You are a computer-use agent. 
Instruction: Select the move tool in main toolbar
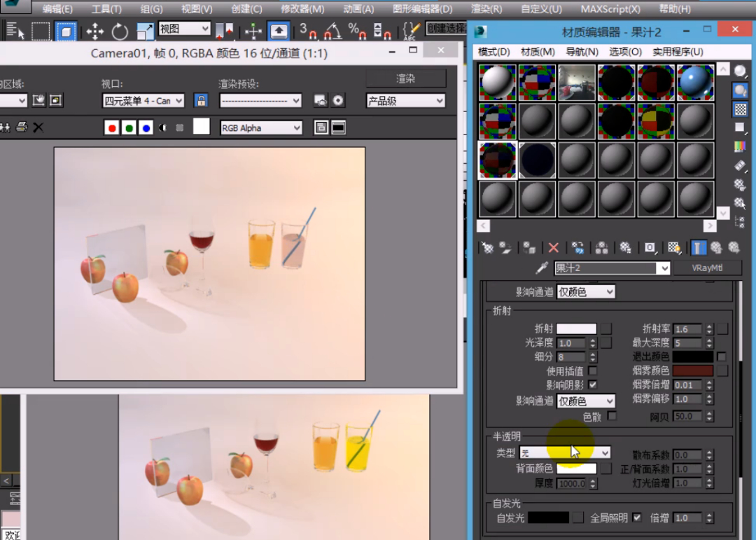[94, 32]
